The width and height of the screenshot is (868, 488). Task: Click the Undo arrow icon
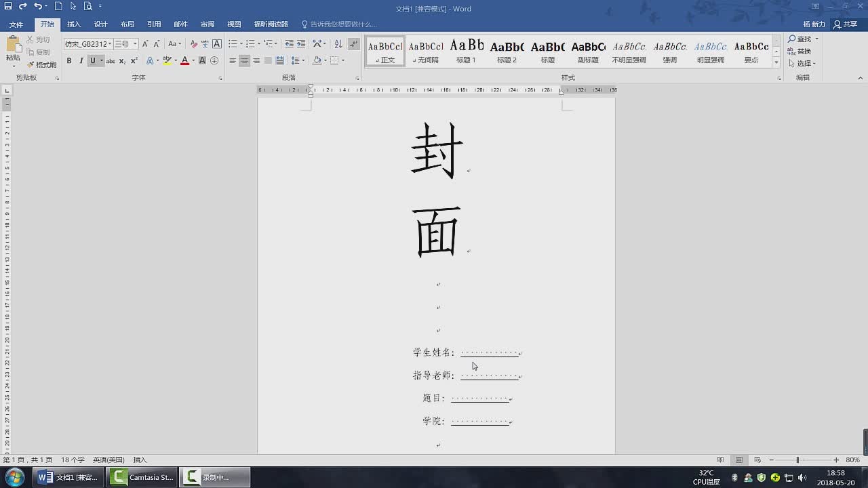(38, 6)
